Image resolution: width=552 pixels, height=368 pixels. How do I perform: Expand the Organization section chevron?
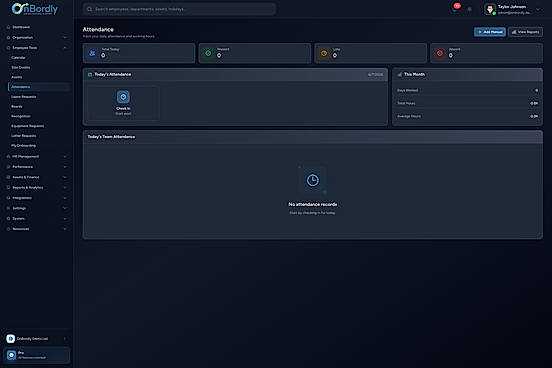65,37
